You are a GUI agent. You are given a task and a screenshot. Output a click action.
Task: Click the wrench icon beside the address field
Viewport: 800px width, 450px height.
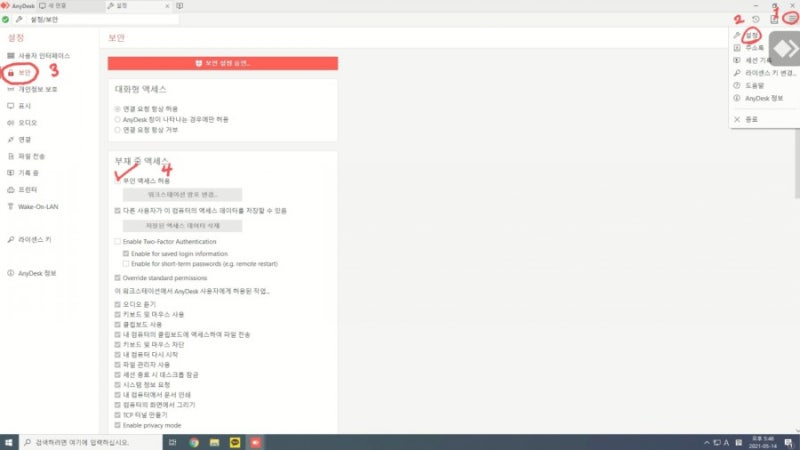click(19, 19)
